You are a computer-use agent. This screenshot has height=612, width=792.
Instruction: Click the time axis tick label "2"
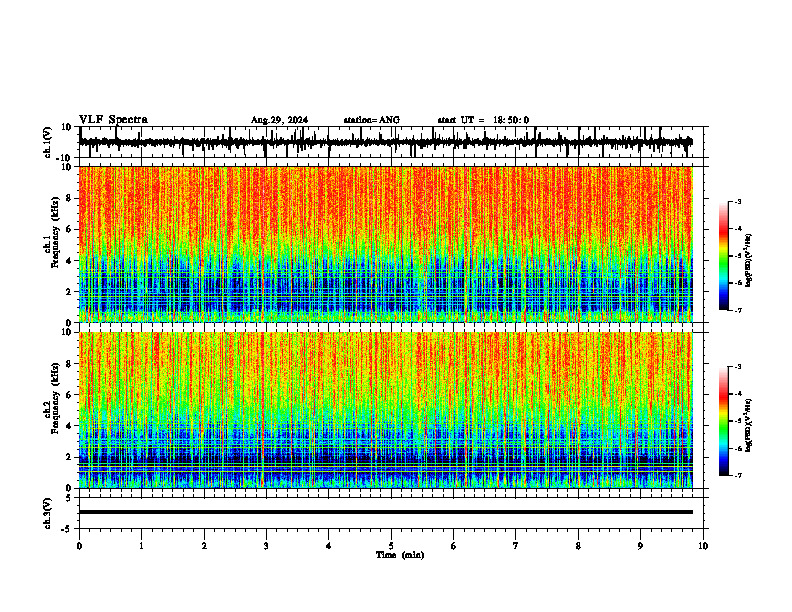[x=204, y=546]
